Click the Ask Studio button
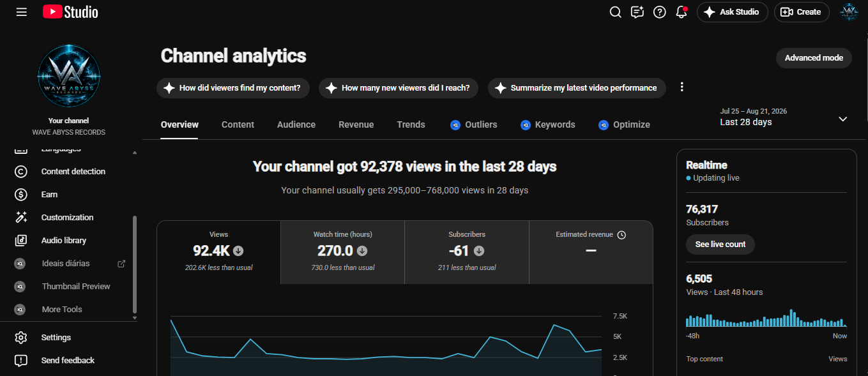Screen dimensions: 868x376 pos(732,12)
